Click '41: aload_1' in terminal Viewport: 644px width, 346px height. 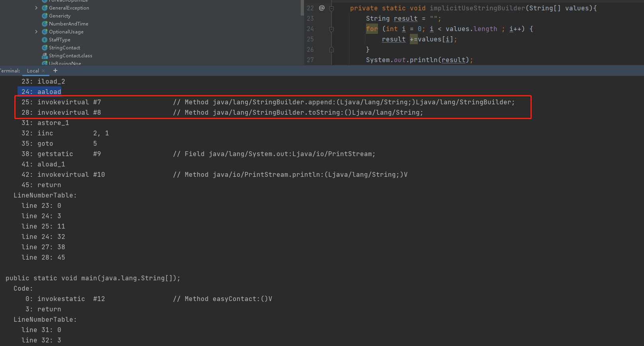point(43,164)
